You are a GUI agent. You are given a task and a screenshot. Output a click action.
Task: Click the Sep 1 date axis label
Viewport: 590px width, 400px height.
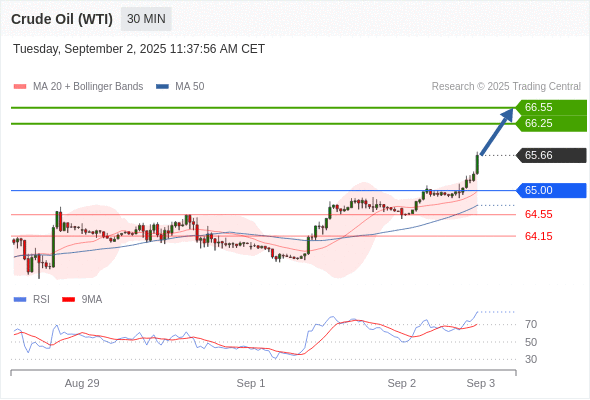click(x=251, y=383)
